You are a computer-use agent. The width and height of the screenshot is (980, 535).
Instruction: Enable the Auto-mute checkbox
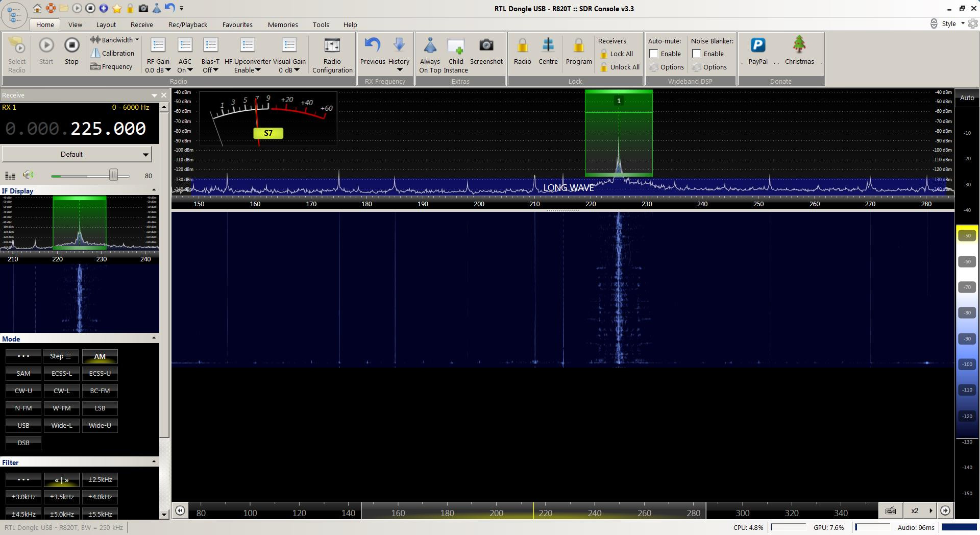654,53
